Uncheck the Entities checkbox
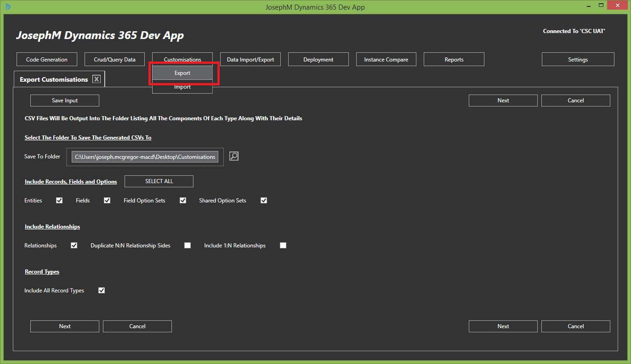The image size is (631, 364). (59, 201)
